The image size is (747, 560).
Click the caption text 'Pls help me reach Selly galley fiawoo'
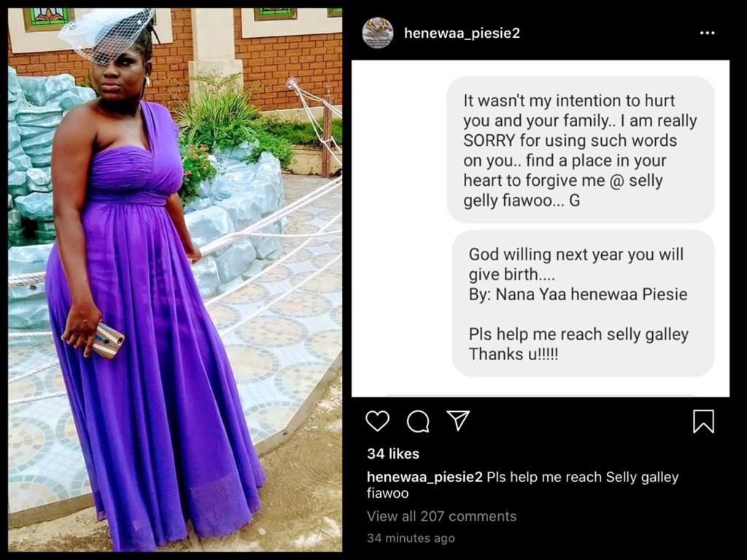click(x=582, y=478)
